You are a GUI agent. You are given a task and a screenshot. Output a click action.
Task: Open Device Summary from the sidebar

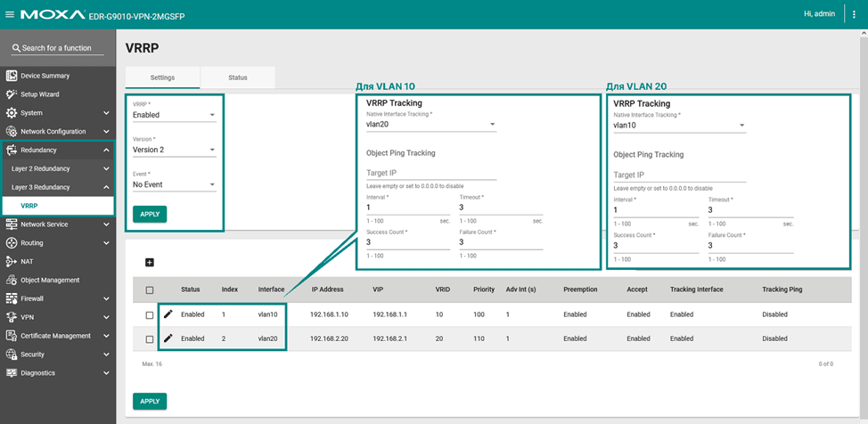pos(45,76)
